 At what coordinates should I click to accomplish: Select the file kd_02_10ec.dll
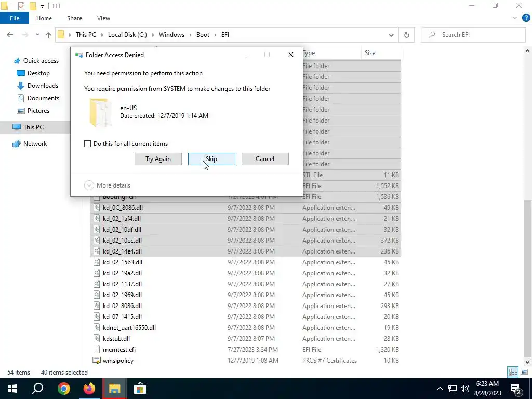pos(123,240)
